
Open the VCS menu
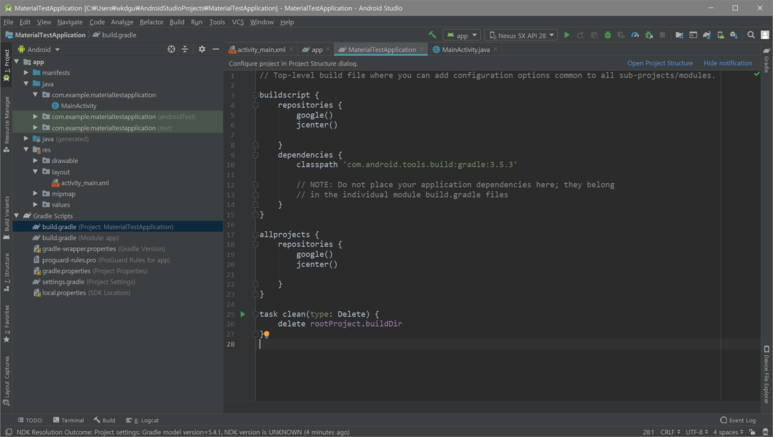pos(238,22)
